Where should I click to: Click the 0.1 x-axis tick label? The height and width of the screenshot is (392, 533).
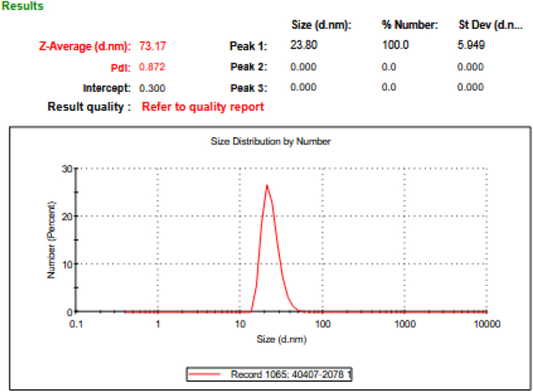pyautogui.click(x=76, y=324)
